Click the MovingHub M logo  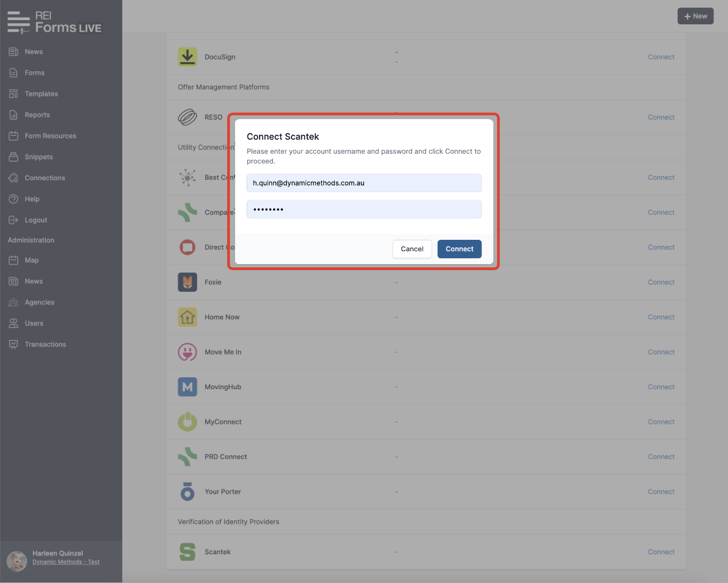[188, 387]
